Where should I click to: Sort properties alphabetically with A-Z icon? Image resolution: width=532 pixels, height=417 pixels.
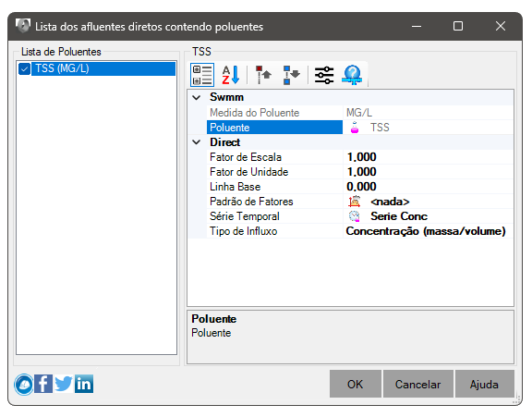(231, 75)
